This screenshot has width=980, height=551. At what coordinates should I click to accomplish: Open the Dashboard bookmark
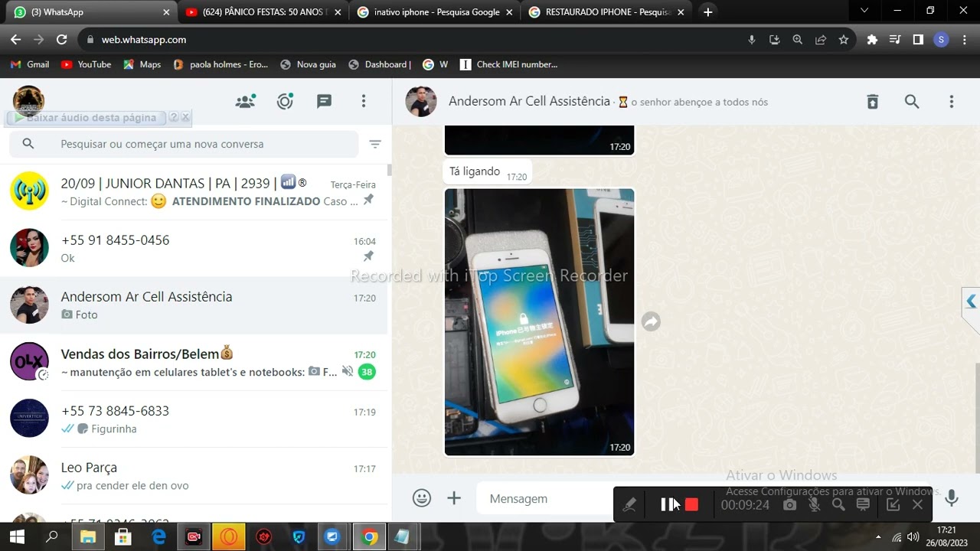pos(380,64)
